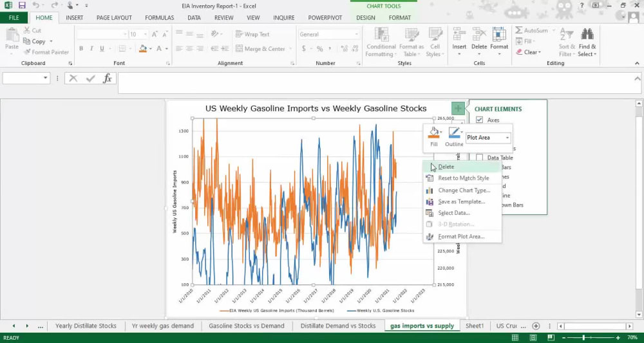The width and height of the screenshot is (644, 343).
Task: Click the zoom slider handle
Action: (x=583, y=337)
